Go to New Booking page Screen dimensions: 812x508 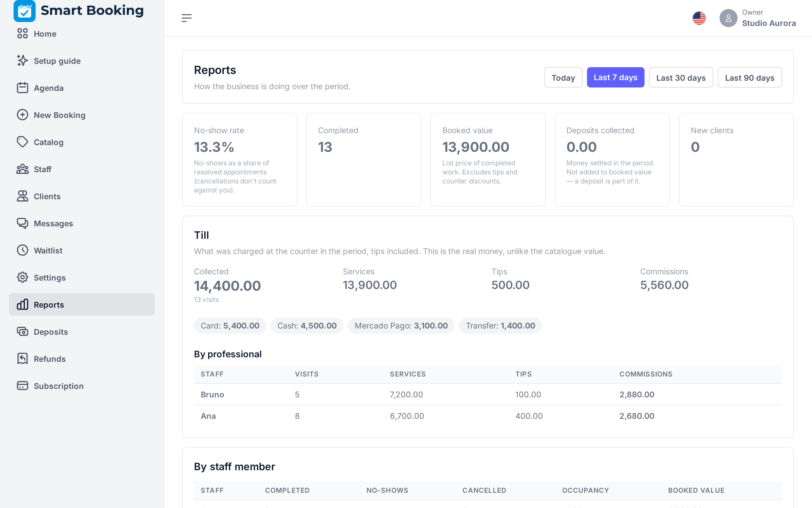[x=81, y=115]
